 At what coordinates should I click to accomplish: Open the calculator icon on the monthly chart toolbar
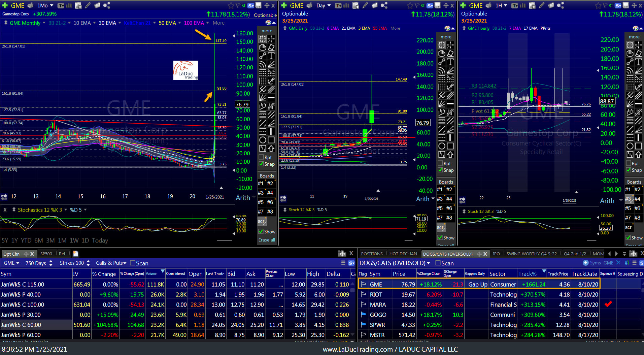click(78, 5)
